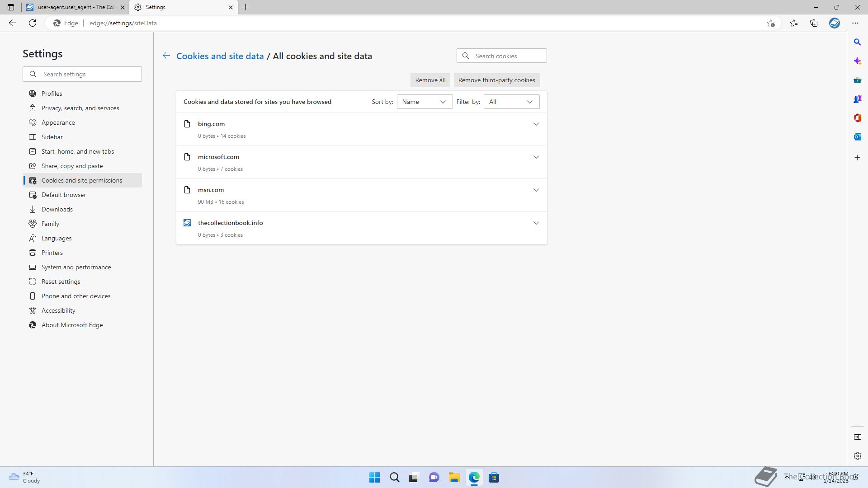Viewport: 868px width, 488px height.
Task: Add this page to favorites star icon
Action: click(x=771, y=23)
